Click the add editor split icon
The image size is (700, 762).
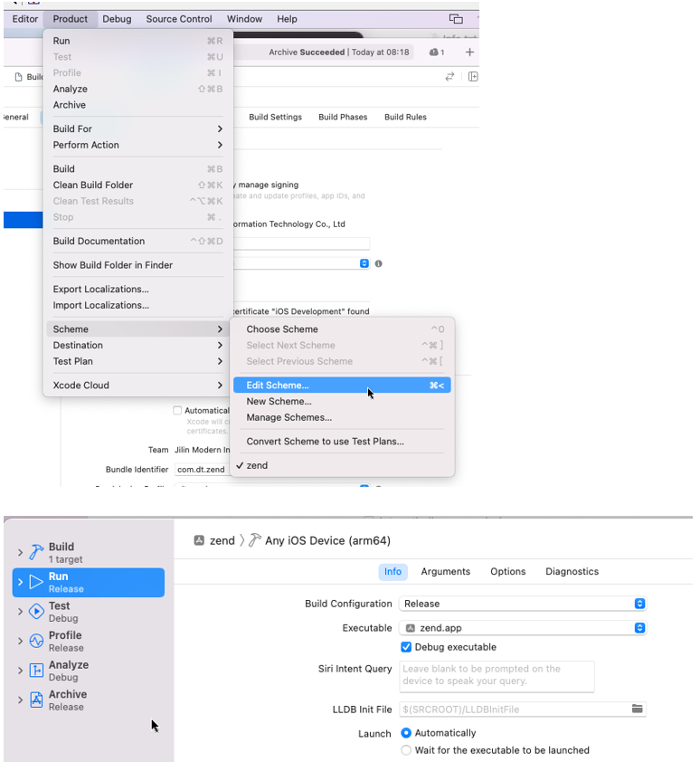(473, 77)
